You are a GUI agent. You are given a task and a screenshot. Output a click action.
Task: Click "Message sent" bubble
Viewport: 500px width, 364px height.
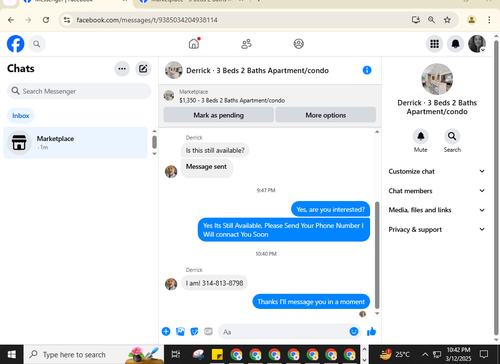click(x=206, y=167)
